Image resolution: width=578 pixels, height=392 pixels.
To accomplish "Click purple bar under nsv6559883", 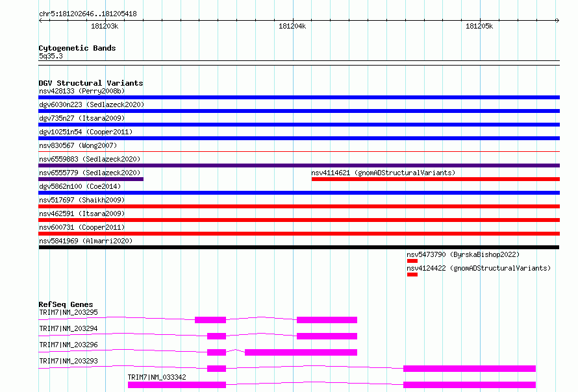I will click(299, 165).
